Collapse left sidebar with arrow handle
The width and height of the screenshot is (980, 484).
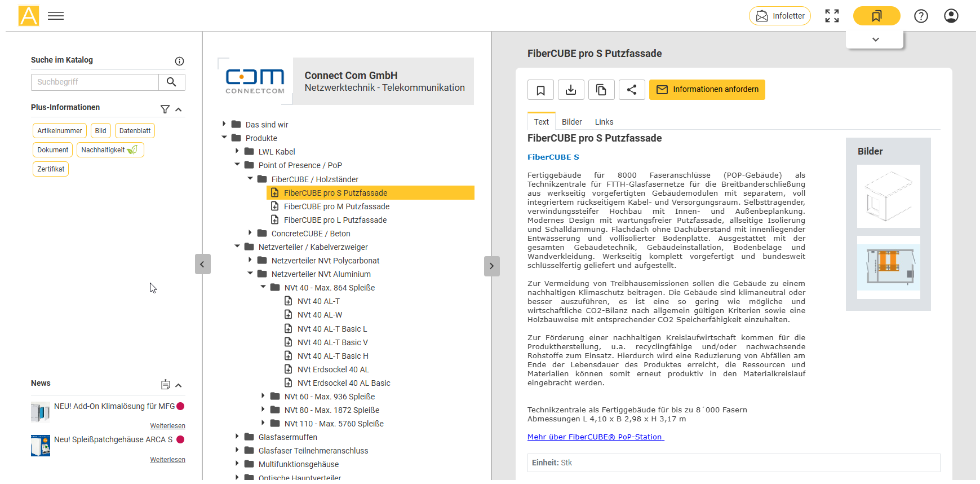pyautogui.click(x=203, y=264)
